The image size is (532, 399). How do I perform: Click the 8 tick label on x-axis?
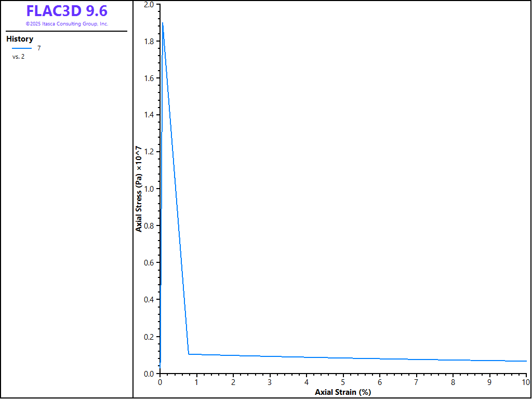point(453,382)
